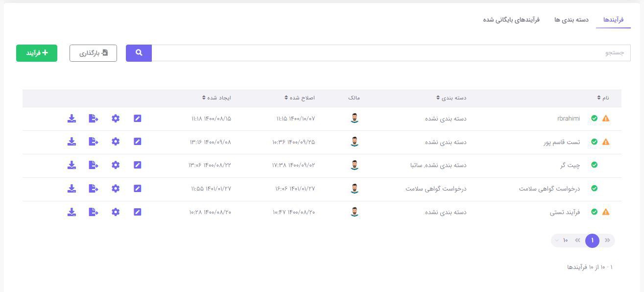Select page 1 in pagination

tap(592, 241)
